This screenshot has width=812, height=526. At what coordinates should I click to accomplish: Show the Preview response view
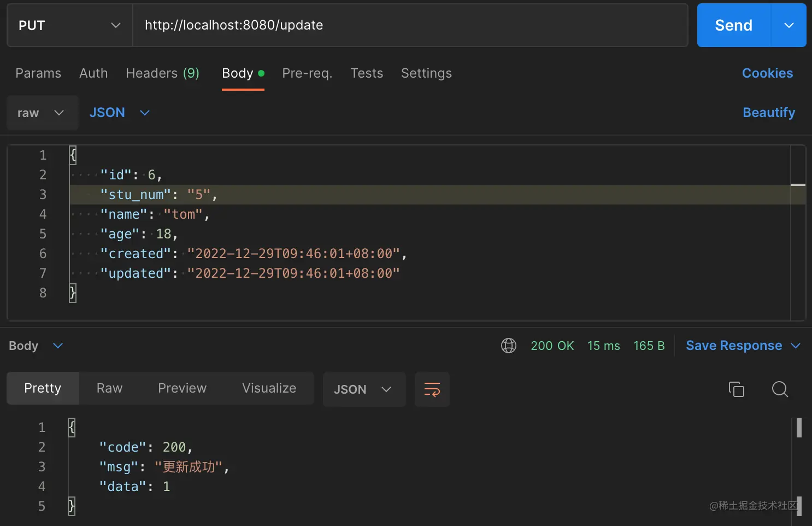pyautogui.click(x=182, y=388)
